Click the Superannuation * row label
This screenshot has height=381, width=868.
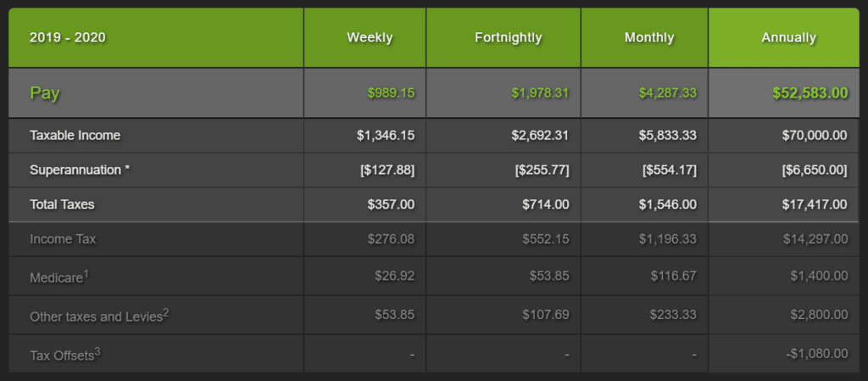tap(80, 170)
